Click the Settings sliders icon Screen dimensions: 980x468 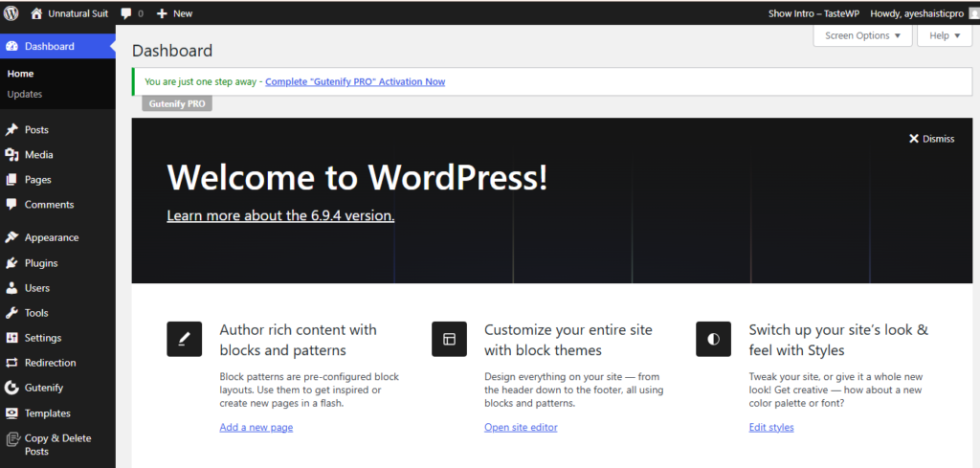pos(11,338)
